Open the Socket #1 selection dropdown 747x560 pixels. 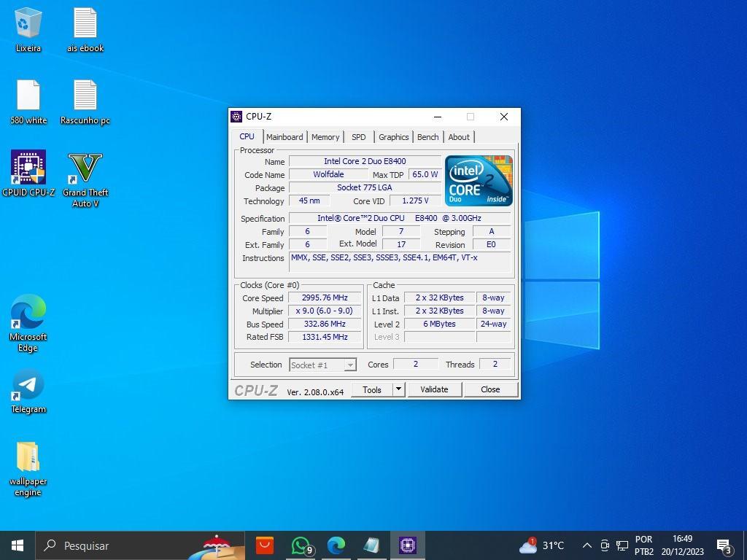click(322, 365)
